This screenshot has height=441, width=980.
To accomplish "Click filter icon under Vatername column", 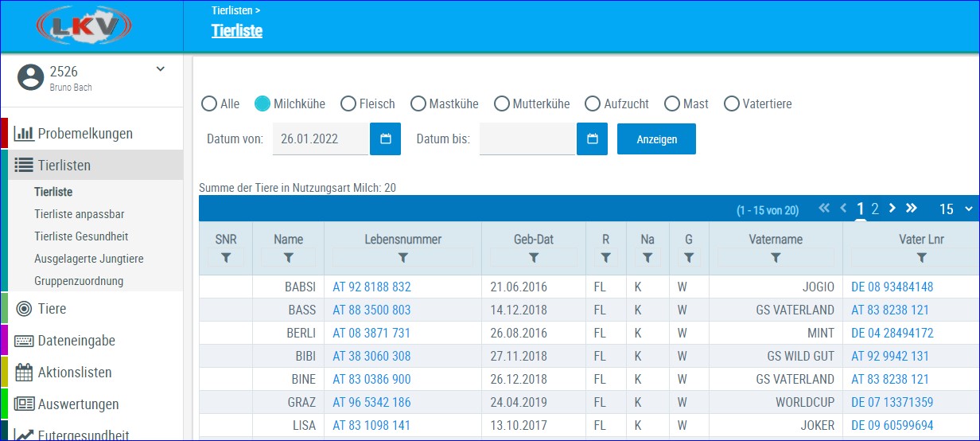I will point(776,258).
